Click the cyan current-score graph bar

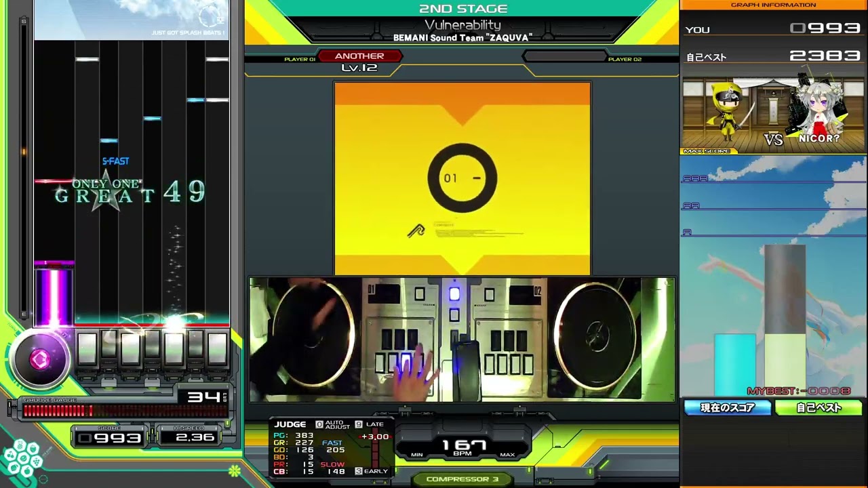(735, 364)
